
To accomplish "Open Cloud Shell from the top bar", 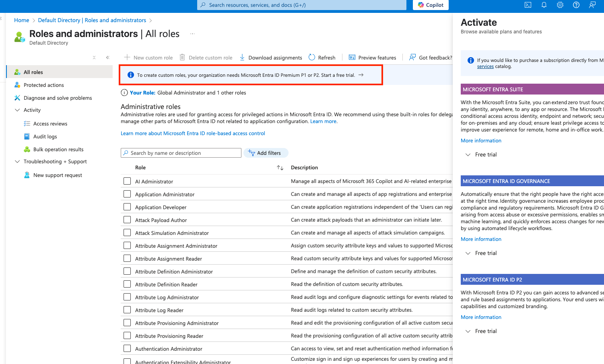I will tap(528, 5).
